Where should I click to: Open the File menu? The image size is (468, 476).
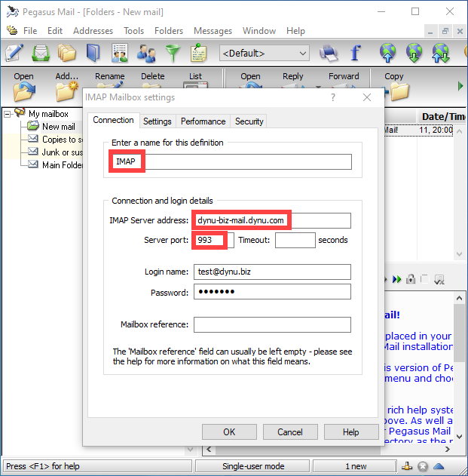click(30, 31)
